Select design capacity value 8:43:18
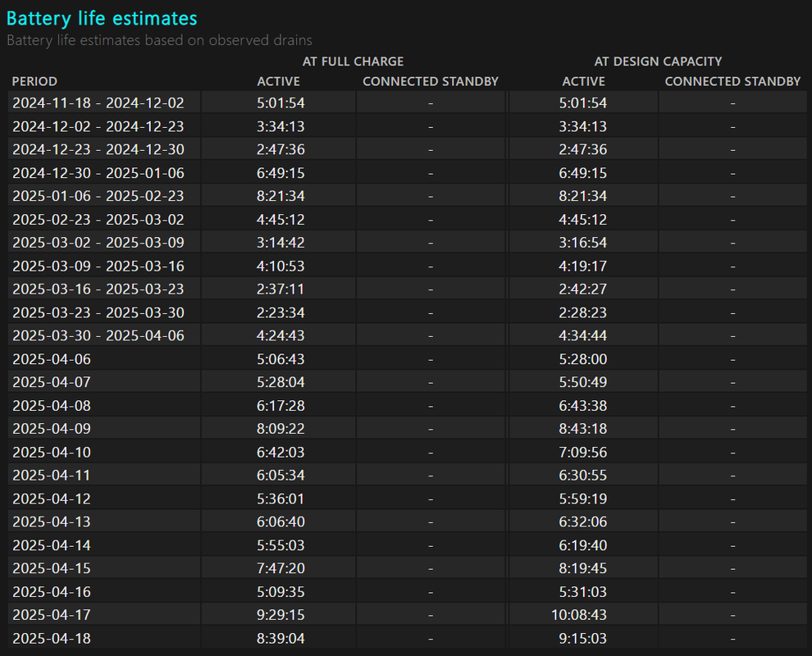The height and width of the screenshot is (656, 812). [582, 429]
